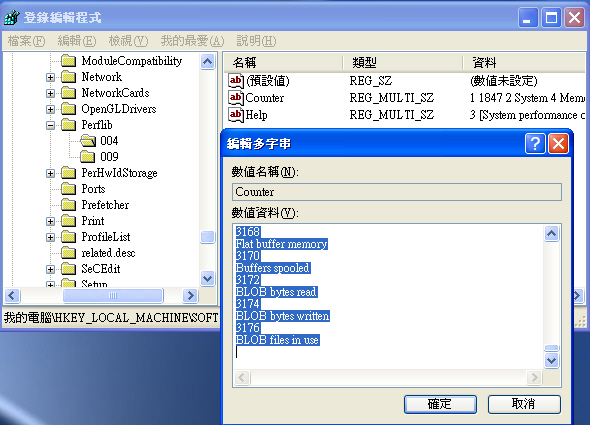590x425 pixels.
Task: Open the 檢視(V) menu
Action: pos(128,41)
